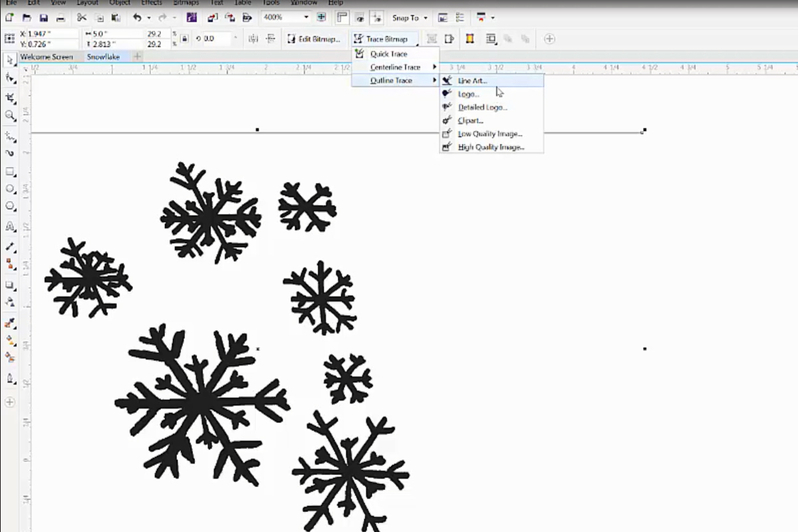Toggle the lock ratio padlock
Viewport: 798px width, 532px height.
pos(184,39)
